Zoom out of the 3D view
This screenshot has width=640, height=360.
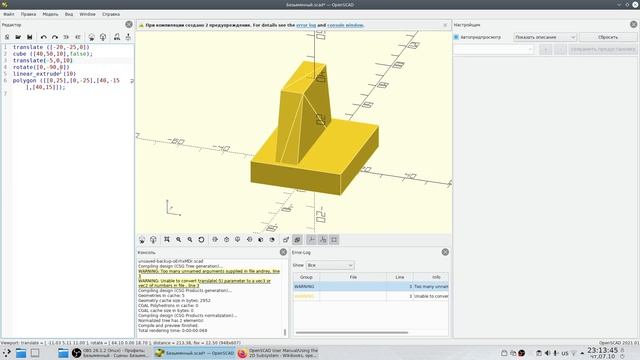coord(190,240)
